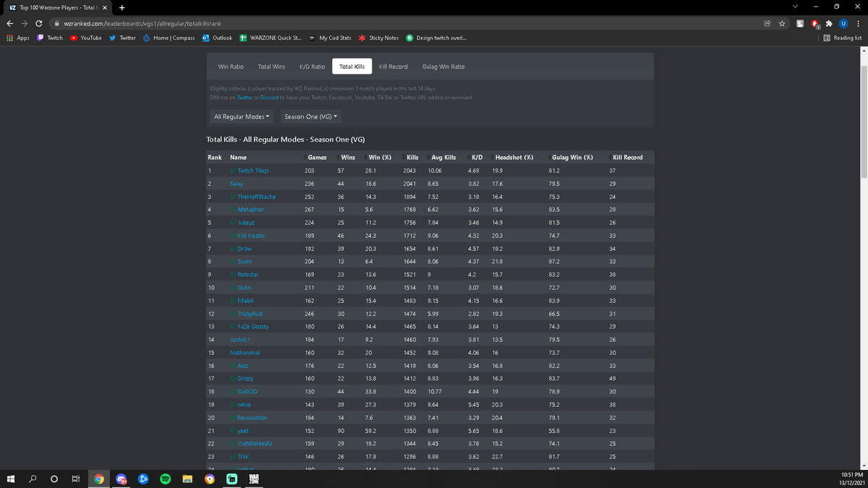Open My Cod Stats bookmark
This screenshot has width=868, height=488.
(330, 38)
